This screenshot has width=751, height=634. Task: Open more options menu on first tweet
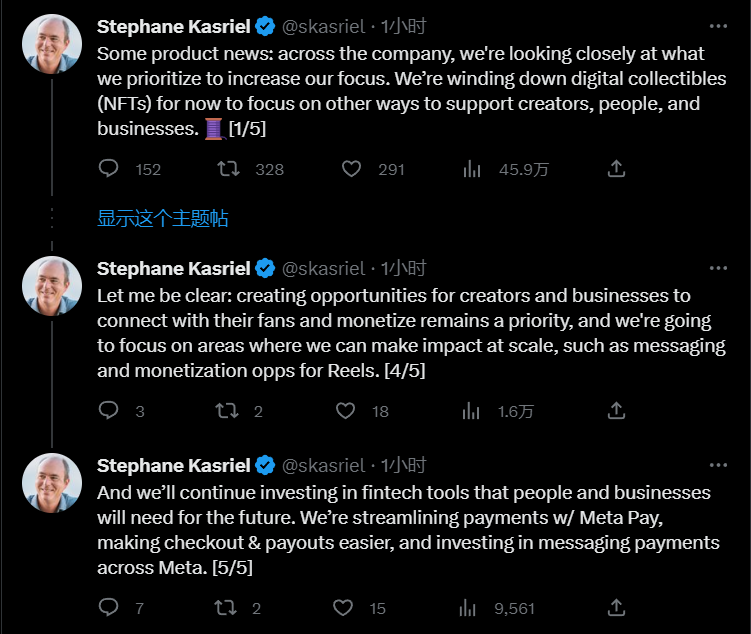click(x=718, y=27)
